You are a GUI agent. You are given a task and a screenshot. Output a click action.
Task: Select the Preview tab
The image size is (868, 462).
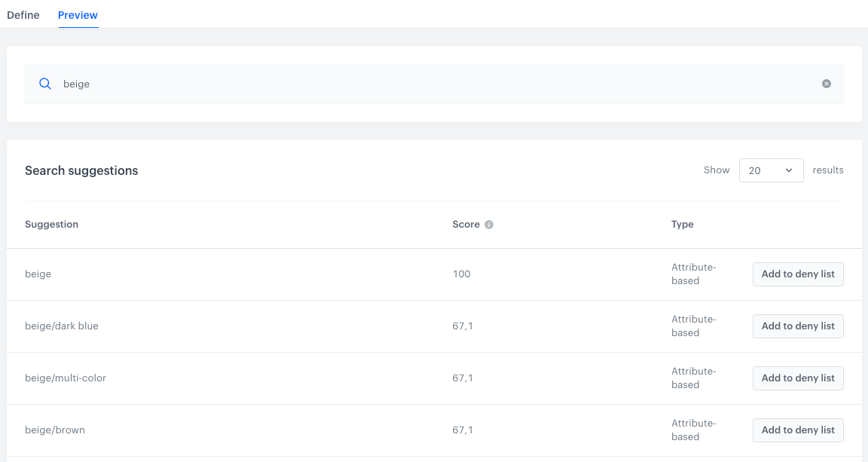(x=78, y=15)
